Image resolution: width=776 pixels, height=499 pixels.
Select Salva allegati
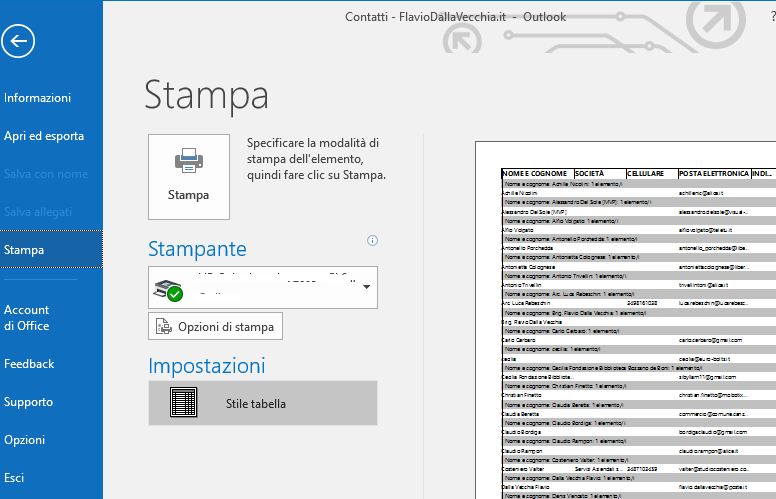38,212
